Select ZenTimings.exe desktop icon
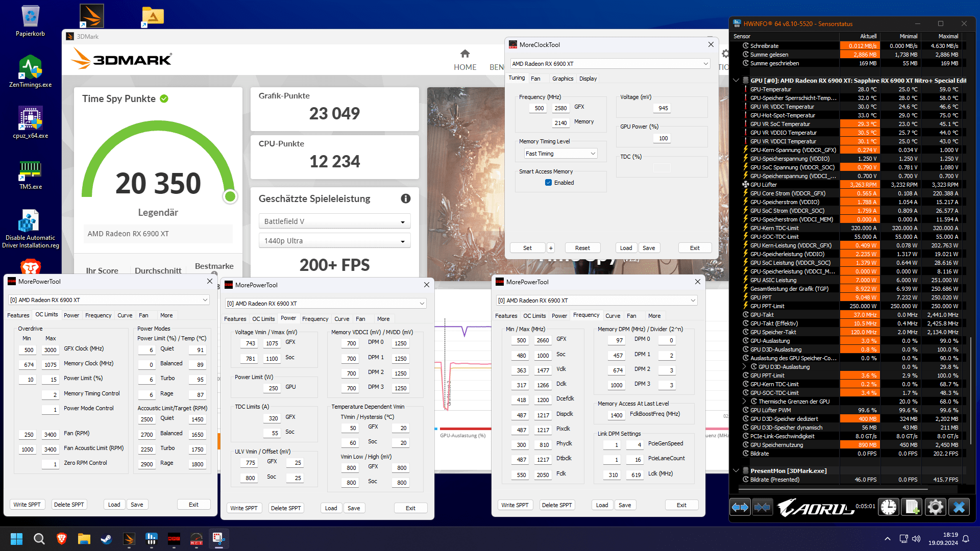Image resolution: width=980 pixels, height=551 pixels. point(31,71)
